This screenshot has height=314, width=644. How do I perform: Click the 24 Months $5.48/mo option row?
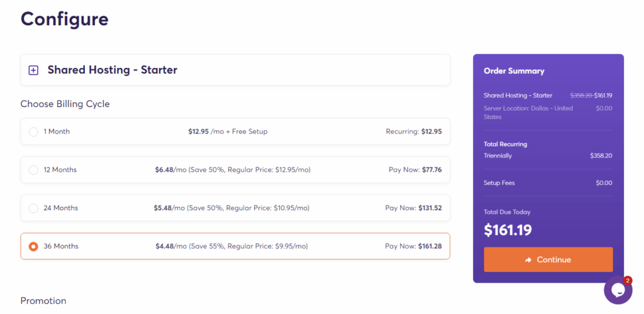click(x=235, y=208)
